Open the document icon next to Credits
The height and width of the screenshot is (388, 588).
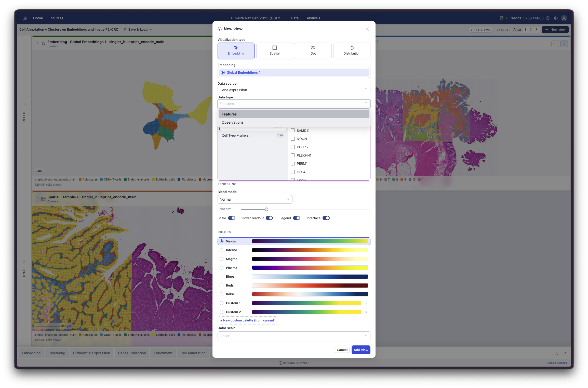click(x=501, y=18)
